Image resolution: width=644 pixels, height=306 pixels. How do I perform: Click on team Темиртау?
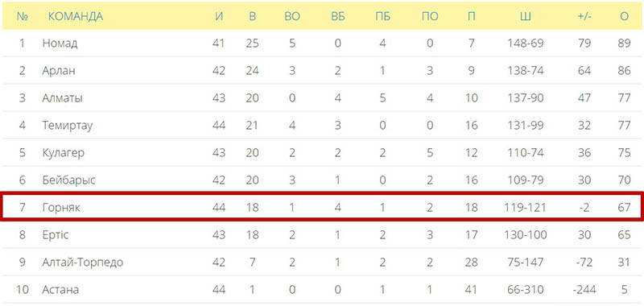(x=68, y=126)
